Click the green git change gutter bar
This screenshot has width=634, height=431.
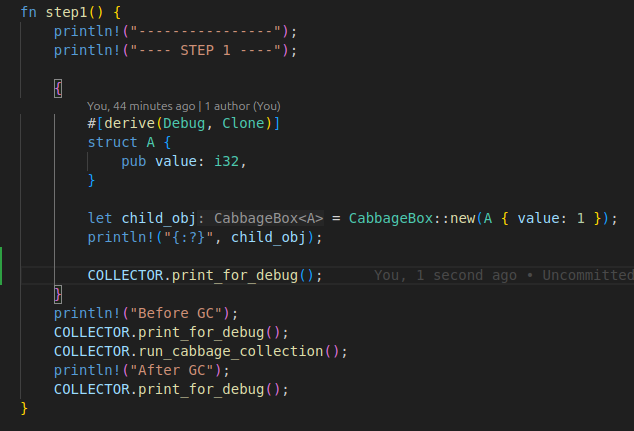click(x=2, y=266)
